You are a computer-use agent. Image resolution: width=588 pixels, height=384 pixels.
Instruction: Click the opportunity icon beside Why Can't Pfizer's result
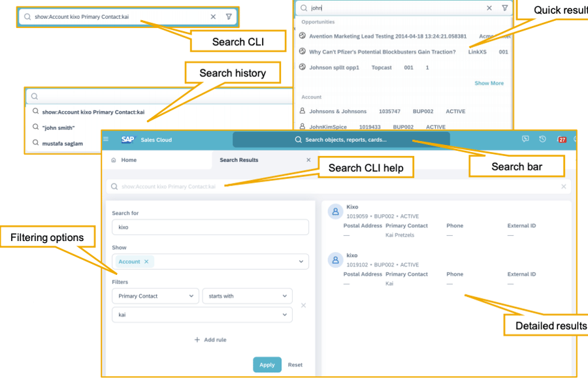coord(302,51)
